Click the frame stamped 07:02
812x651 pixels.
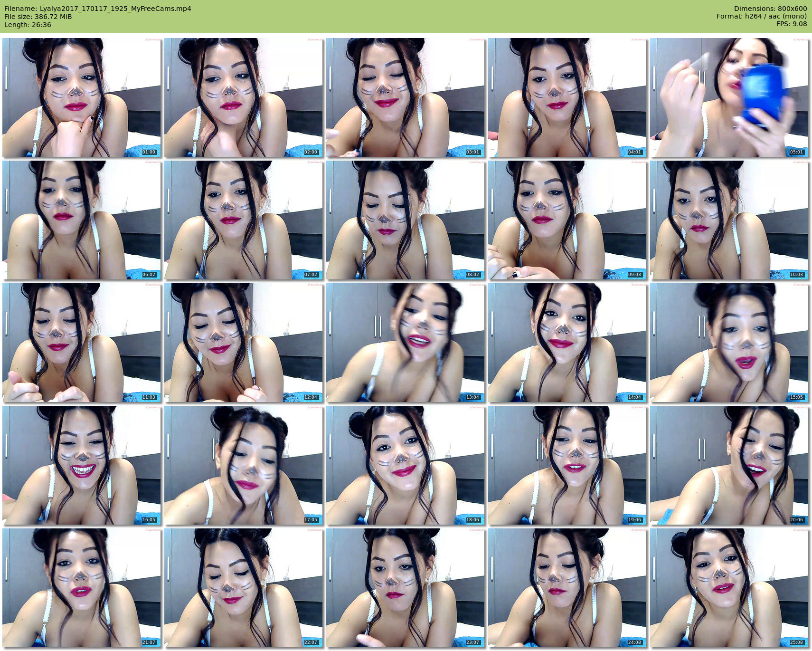244,220
